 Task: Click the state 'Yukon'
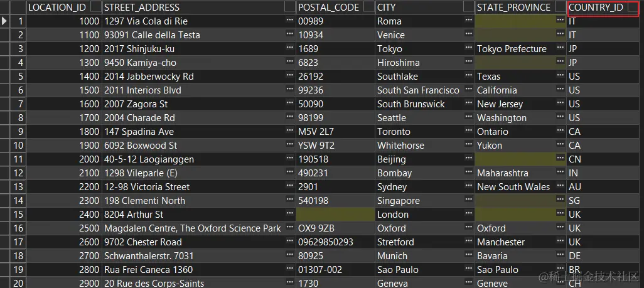coord(490,146)
